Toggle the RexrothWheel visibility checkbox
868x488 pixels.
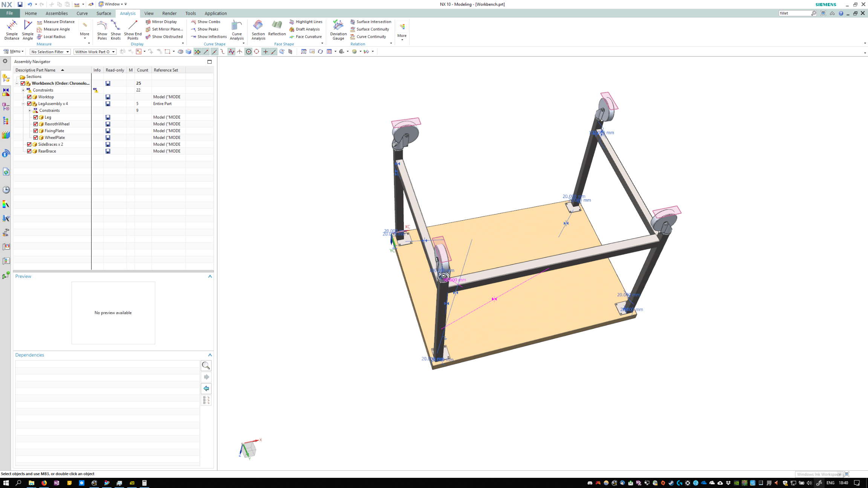(36, 124)
